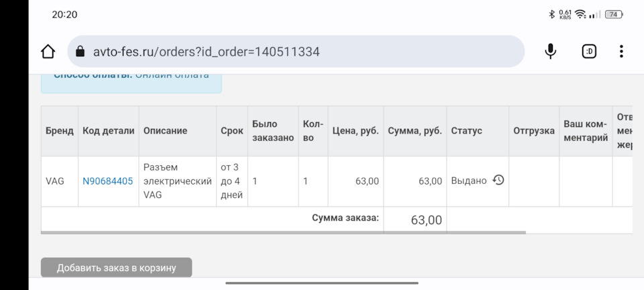Open the tab switcher button
The image size is (644, 290).
click(x=589, y=52)
